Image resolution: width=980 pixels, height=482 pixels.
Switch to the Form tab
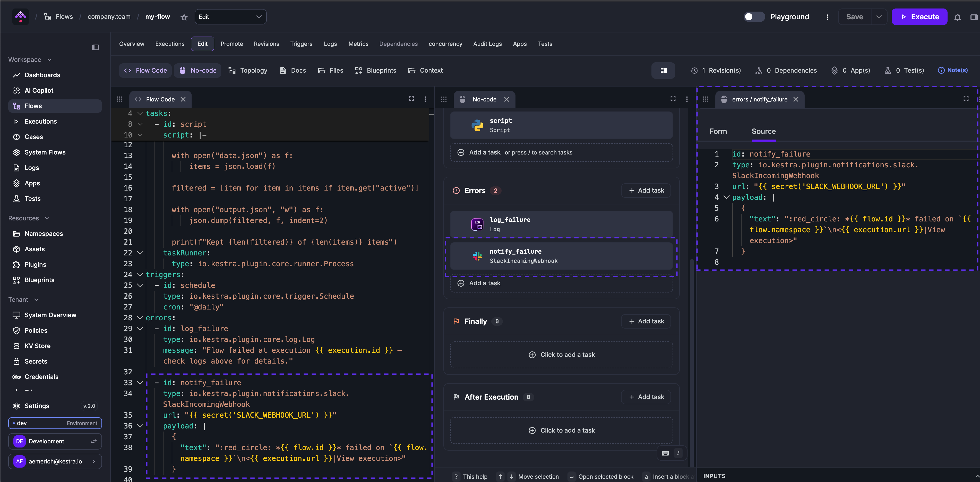tap(718, 131)
